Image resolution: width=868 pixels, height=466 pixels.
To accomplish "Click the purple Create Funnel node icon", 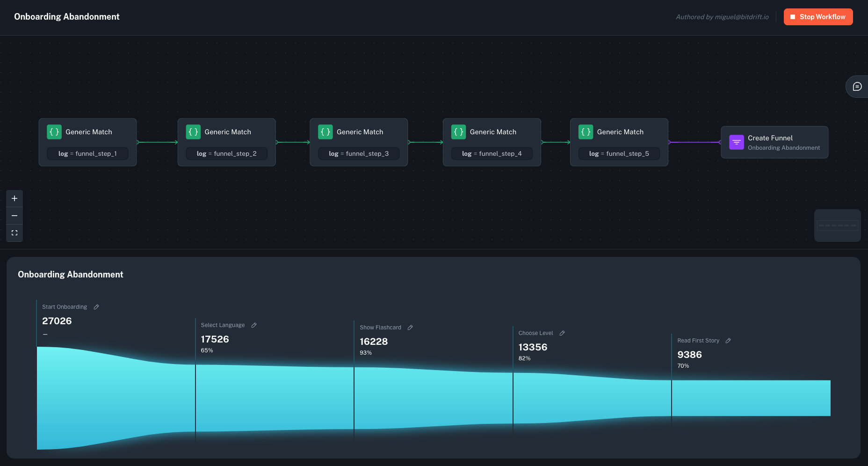I will pyautogui.click(x=736, y=142).
